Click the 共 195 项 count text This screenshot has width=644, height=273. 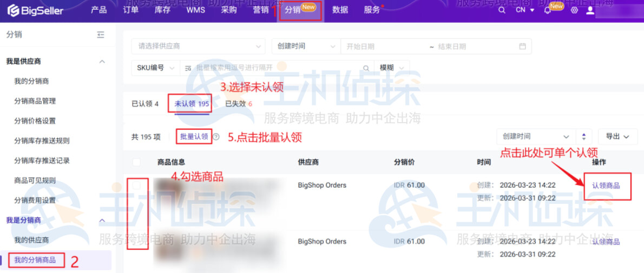tap(146, 137)
